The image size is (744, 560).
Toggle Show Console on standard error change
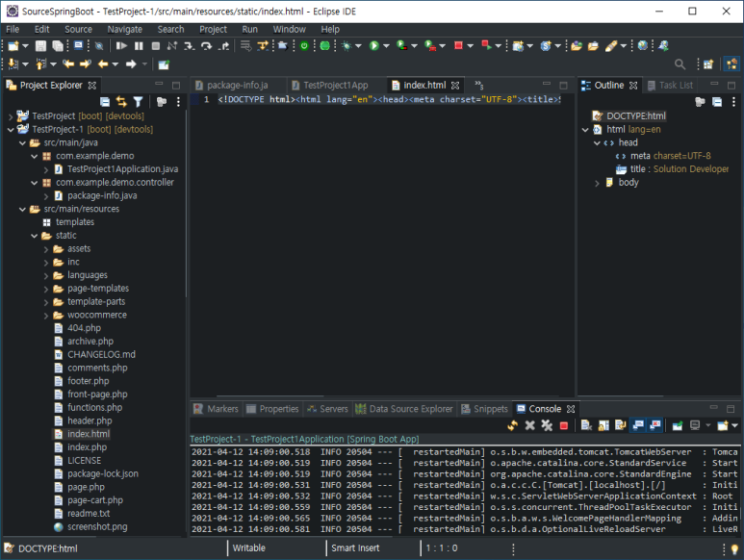tap(654, 425)
